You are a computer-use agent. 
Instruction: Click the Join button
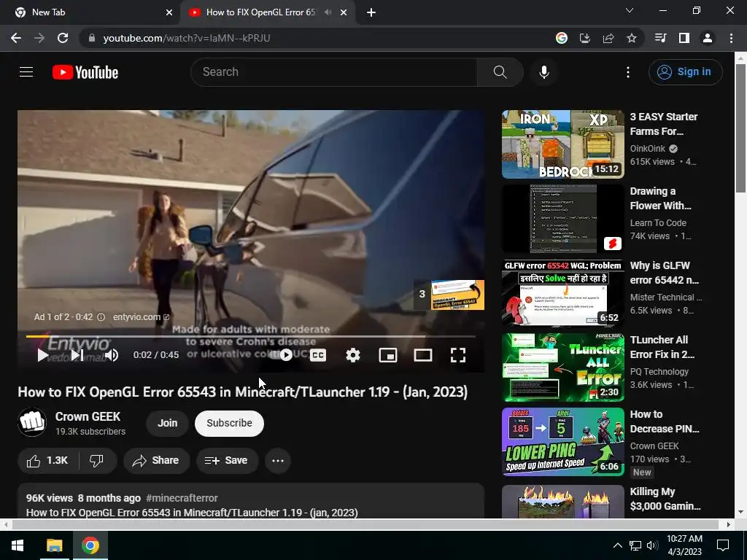(x=167, y=424)
